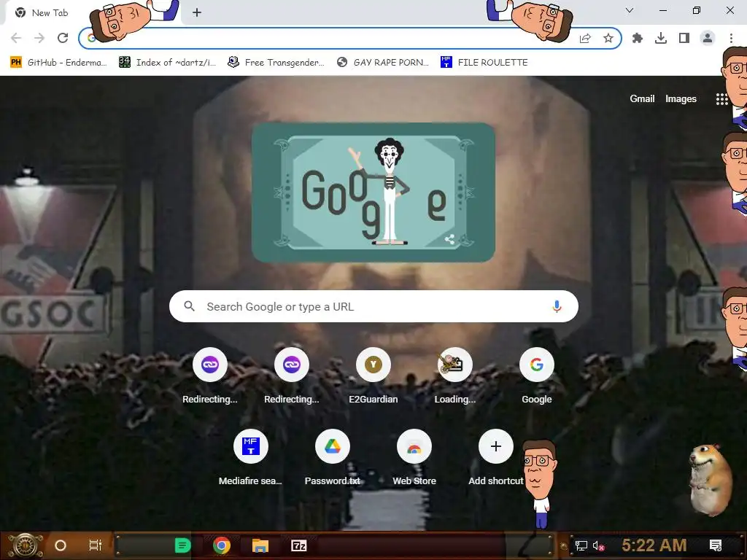Open File Explorer from taskbar
This screenshot has width=747, height=560.
click(260, 545)
